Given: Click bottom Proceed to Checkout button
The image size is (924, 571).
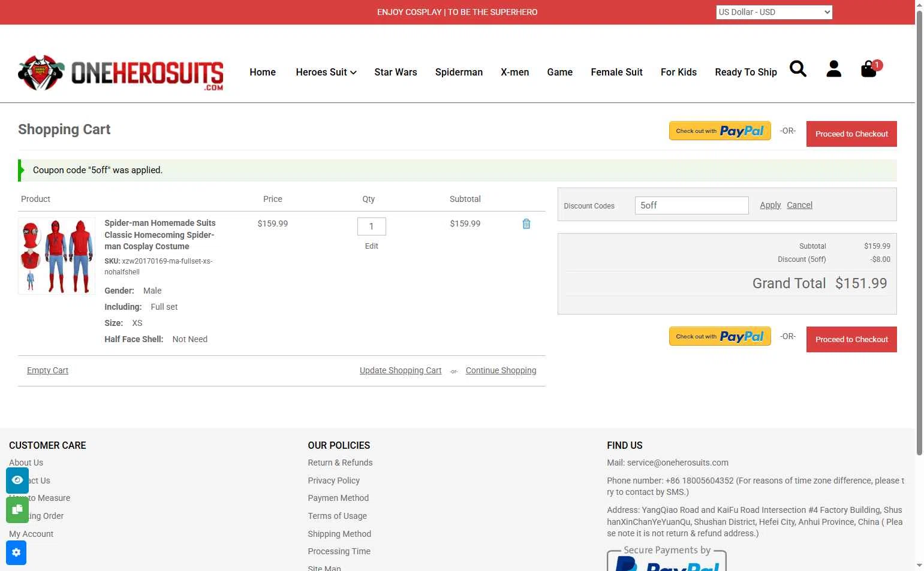Looking at the screenshot, I should (851, 339).
